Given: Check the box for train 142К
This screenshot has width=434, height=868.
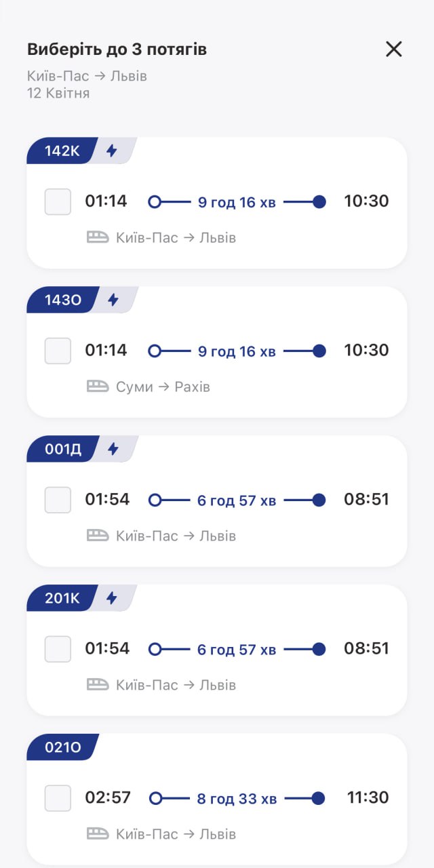Looking at the screenshot, I should 58,201.
